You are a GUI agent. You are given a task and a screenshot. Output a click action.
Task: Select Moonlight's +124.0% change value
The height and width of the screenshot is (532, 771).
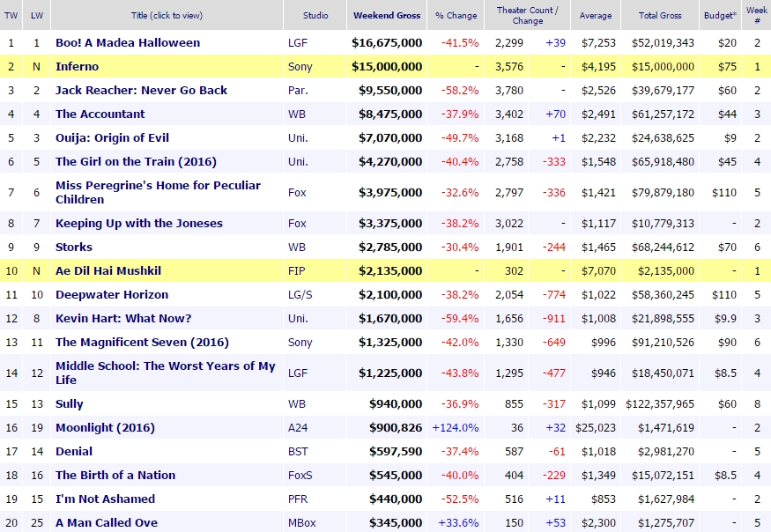(456, 428)
